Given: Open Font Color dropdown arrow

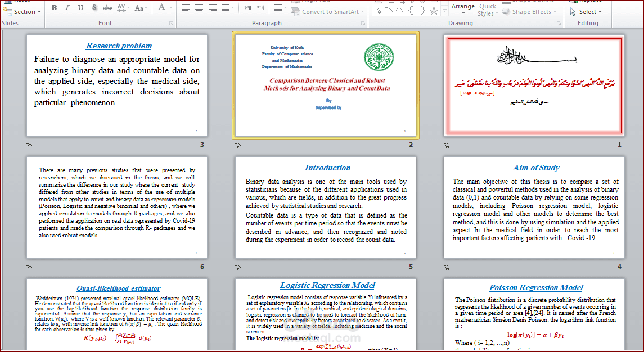Looking at the screenshot, I should 170,7.
